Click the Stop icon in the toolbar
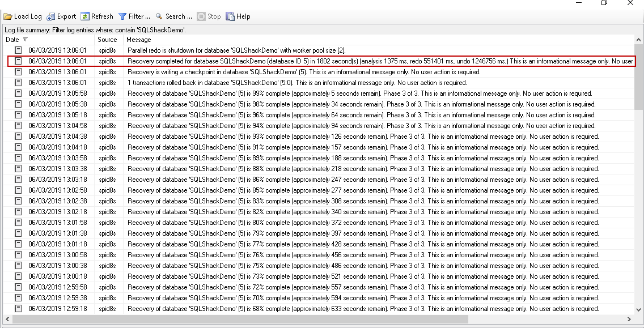644x328 pixels. click(200, 16)
